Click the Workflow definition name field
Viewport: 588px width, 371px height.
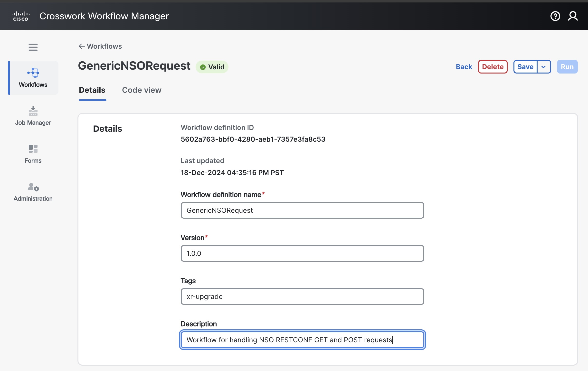point(302,210)
